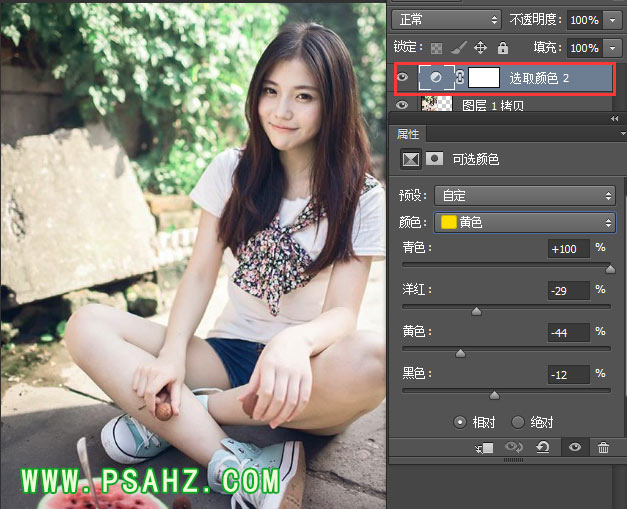Click the lock image pixels brush icon

[458, 47]
